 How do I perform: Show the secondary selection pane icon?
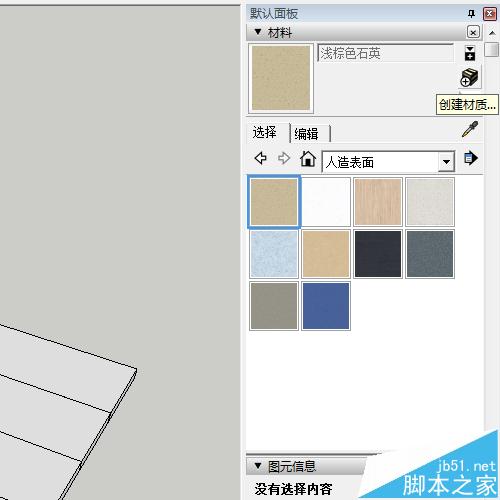[470, 53]
